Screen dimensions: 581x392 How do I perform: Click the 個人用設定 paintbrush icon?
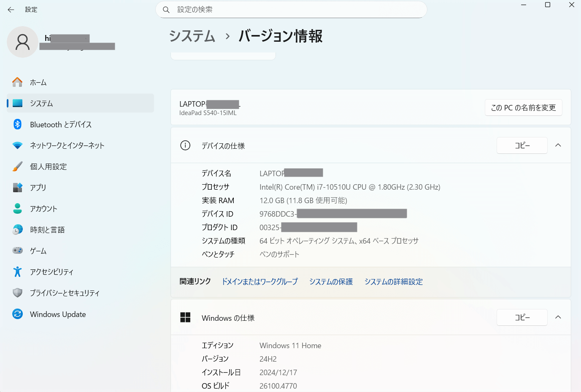point(17,166)
